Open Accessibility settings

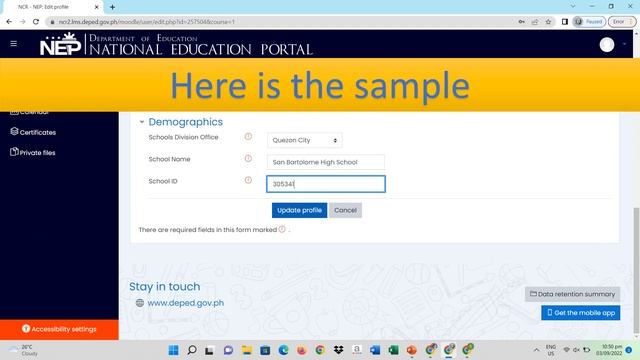pos(59,329)
